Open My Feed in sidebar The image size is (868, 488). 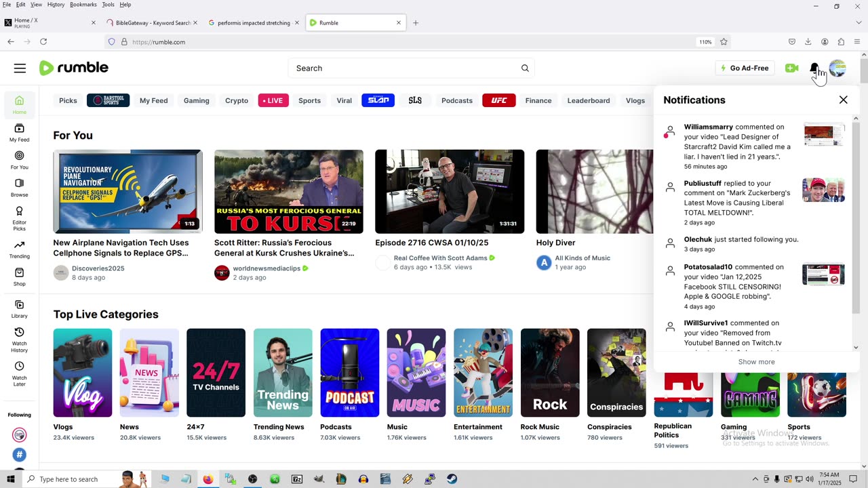[20, 133]
